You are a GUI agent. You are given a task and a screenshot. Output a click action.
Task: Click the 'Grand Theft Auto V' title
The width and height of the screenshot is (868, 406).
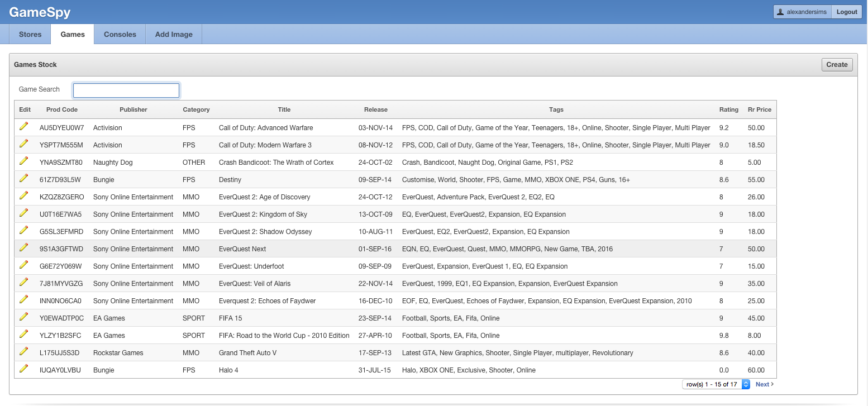point(248,353)
